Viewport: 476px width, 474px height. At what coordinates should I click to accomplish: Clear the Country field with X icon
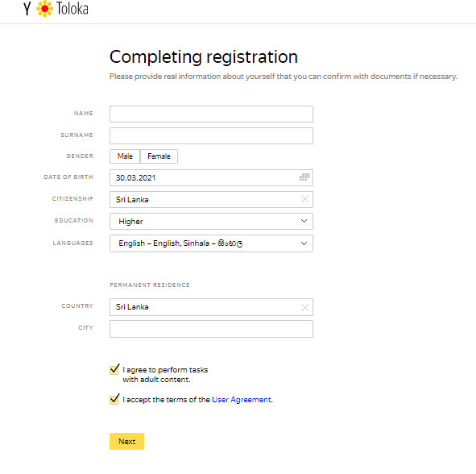coord(304,307)
